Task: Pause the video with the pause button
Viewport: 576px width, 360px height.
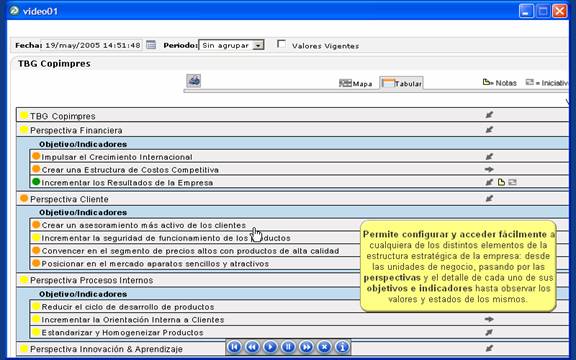Action: 288,347
